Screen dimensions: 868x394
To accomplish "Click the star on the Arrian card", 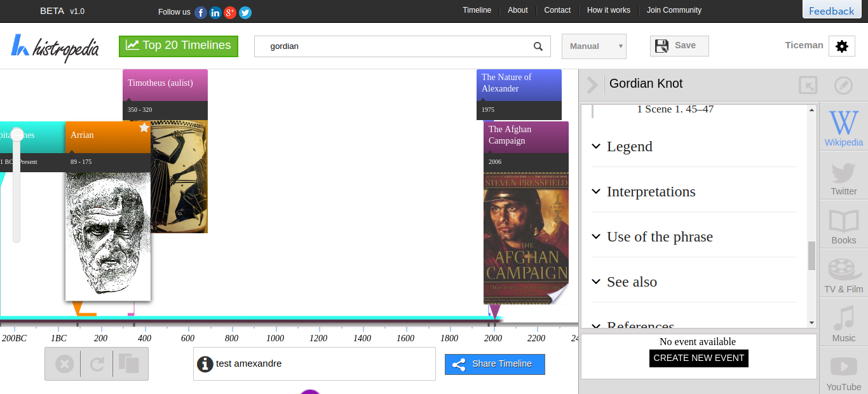I will (144, 128).
